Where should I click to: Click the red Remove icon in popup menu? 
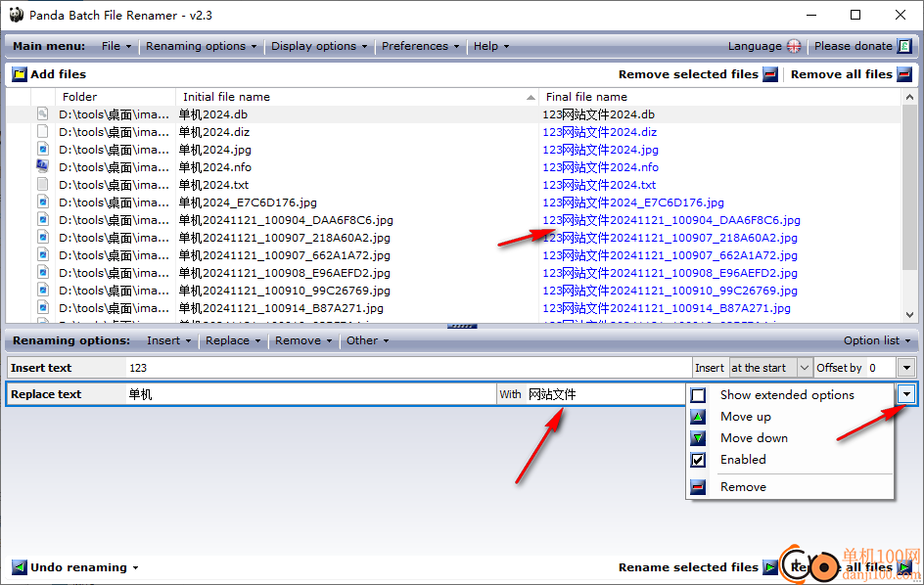click(698, 487)
